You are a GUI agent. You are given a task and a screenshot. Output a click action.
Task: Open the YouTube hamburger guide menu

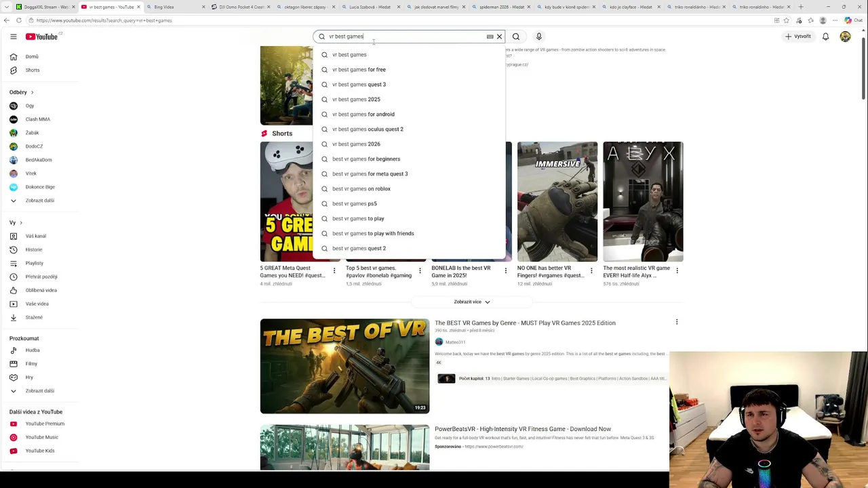(x=13, y=37)
